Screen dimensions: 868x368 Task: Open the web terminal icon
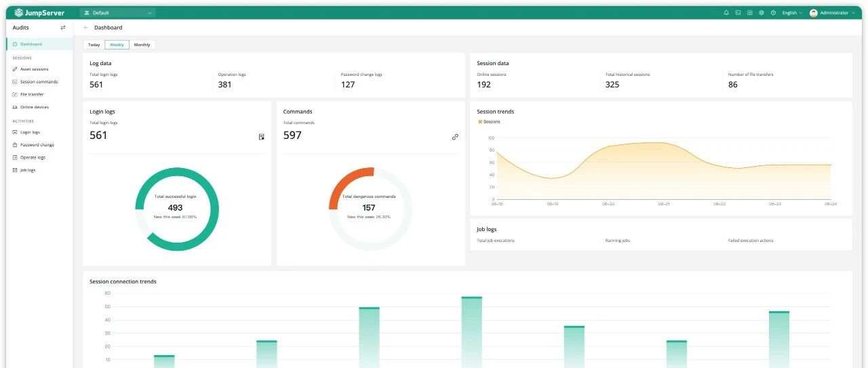pos(738,13)
